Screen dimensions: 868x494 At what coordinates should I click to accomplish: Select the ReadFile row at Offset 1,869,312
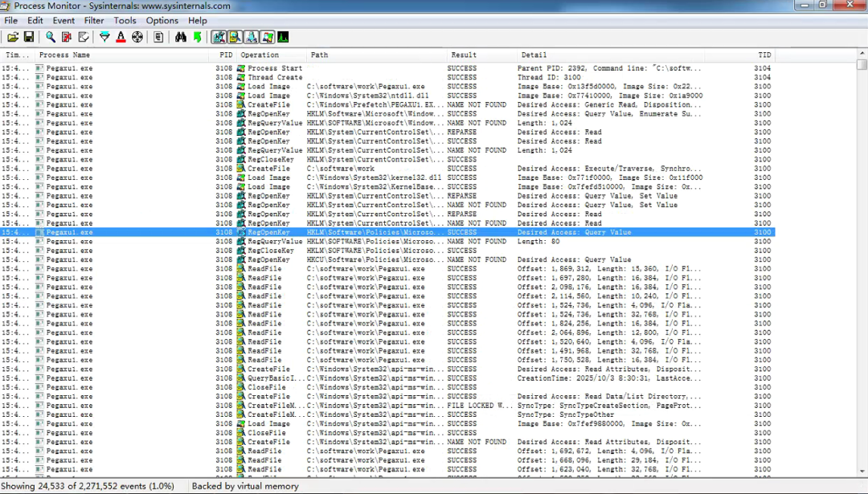(x=387, y=269)
